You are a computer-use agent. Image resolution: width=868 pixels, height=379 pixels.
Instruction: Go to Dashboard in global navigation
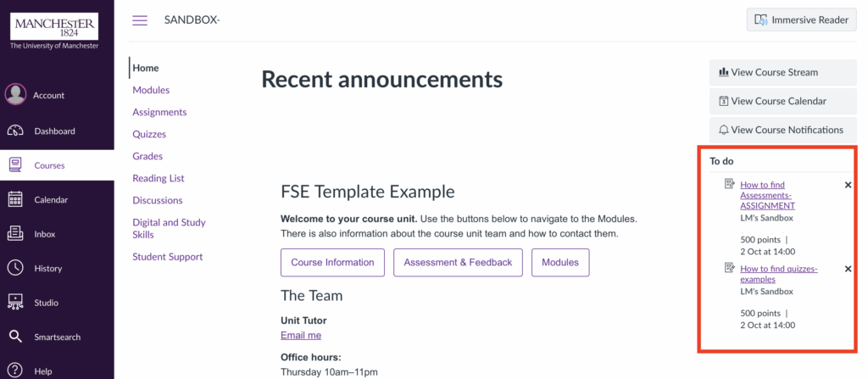pos(15,131)
